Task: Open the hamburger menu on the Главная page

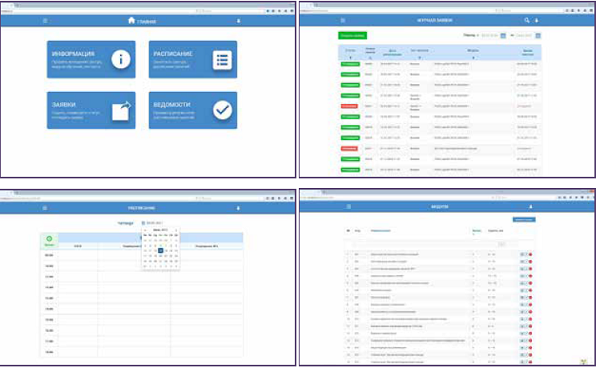Action: [45, 21]
